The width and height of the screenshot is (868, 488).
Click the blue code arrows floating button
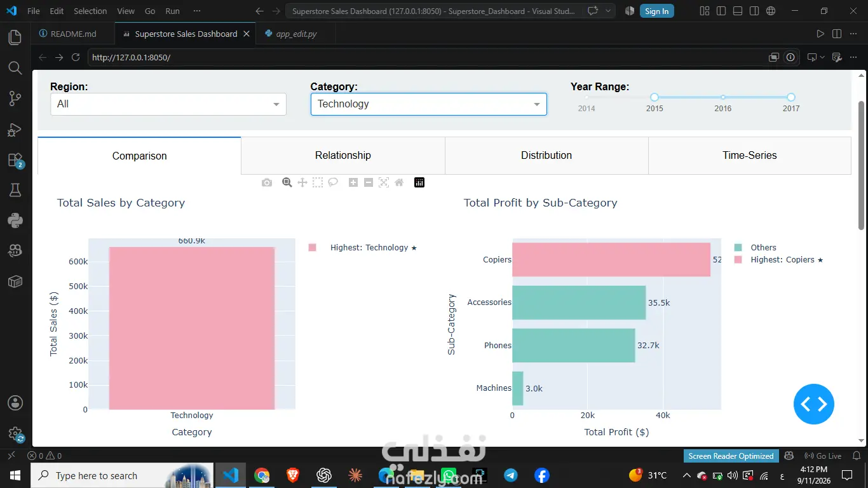pos(814,404)
